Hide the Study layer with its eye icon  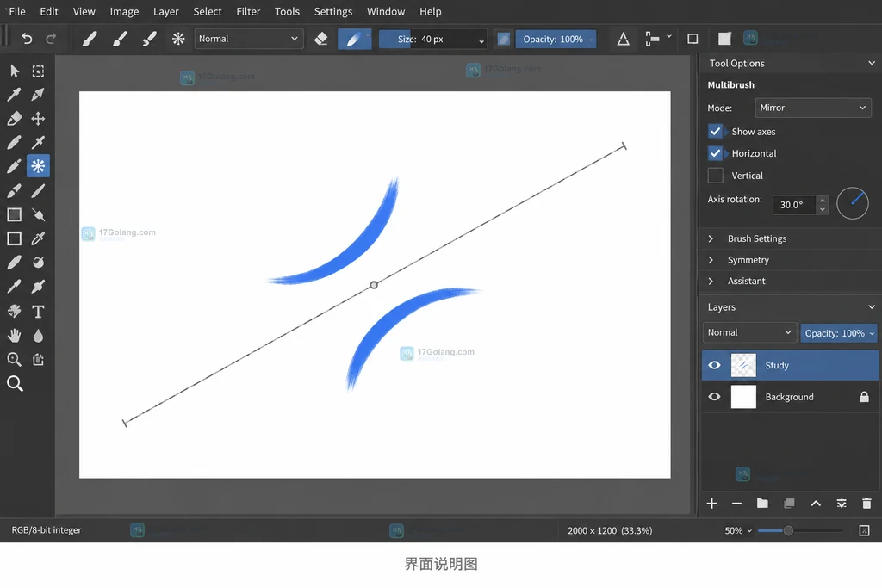(714, 365)
